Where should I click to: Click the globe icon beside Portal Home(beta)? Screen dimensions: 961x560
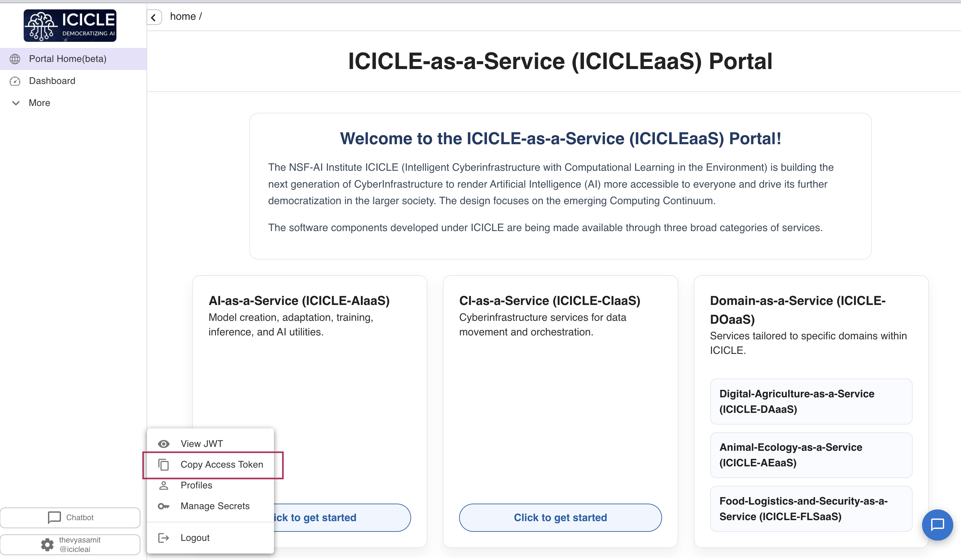click(15, 59)
